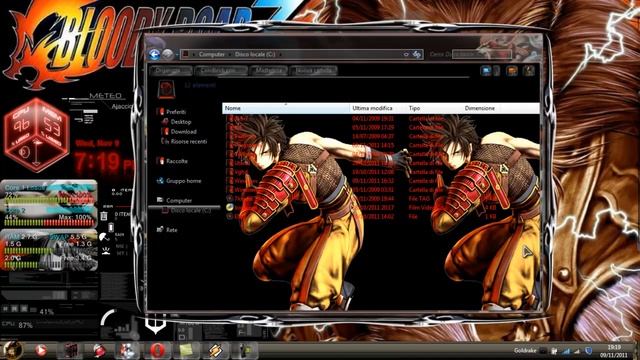Viewport: 640px width, 360px height.
Task: Click the Gruppo home icon
Action: 160,180
